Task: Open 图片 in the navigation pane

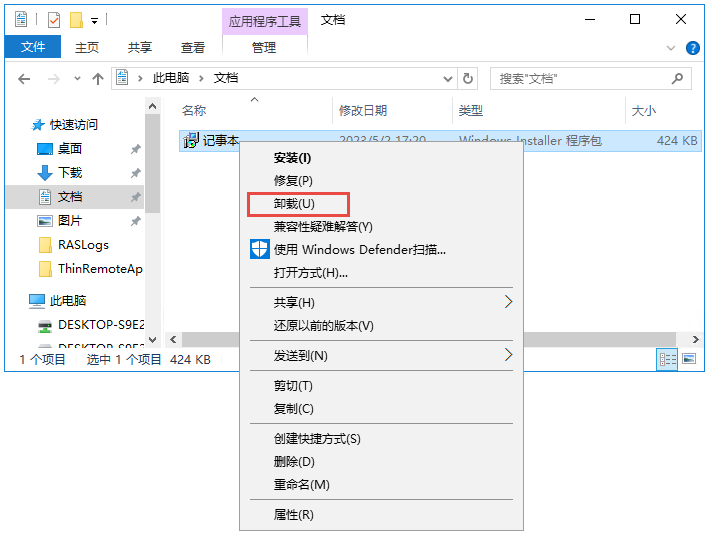Action: (x=70, y=221)
